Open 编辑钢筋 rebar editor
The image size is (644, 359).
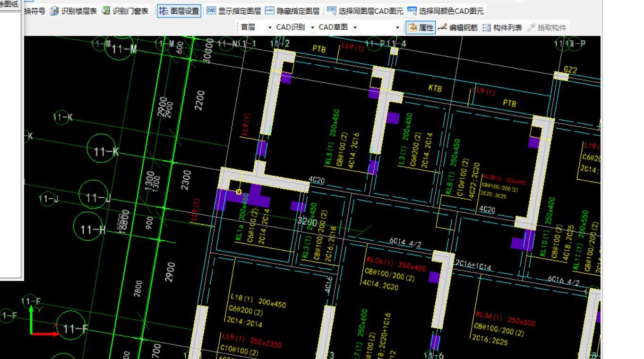pos(457,27)
